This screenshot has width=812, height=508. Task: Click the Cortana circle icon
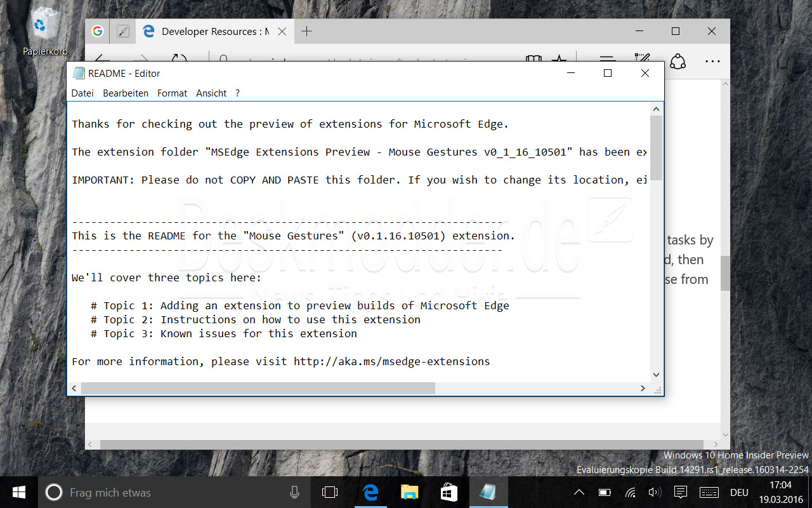(x=55, y=492)
